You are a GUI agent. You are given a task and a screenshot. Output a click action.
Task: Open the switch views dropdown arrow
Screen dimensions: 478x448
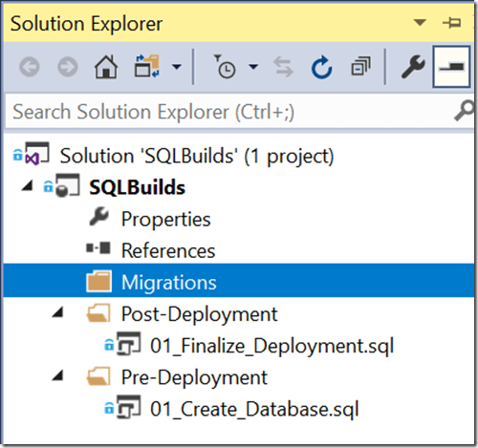pos(176,67)
